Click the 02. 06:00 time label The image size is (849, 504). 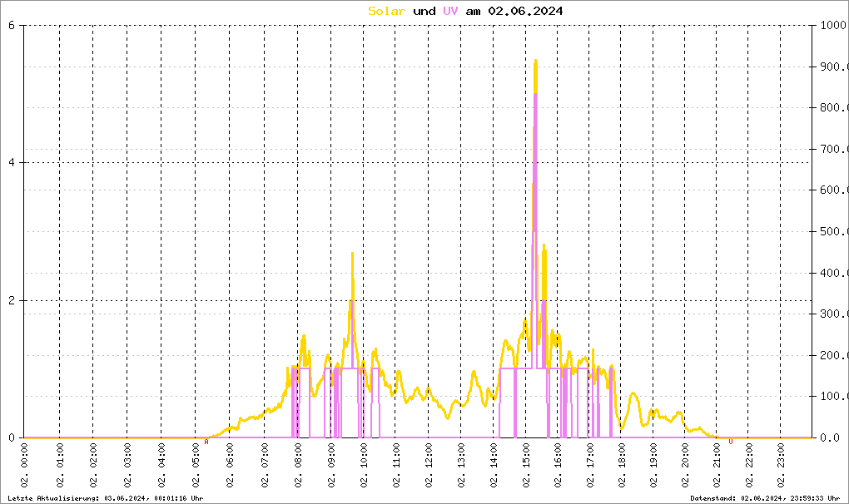(x=230, y=466)
